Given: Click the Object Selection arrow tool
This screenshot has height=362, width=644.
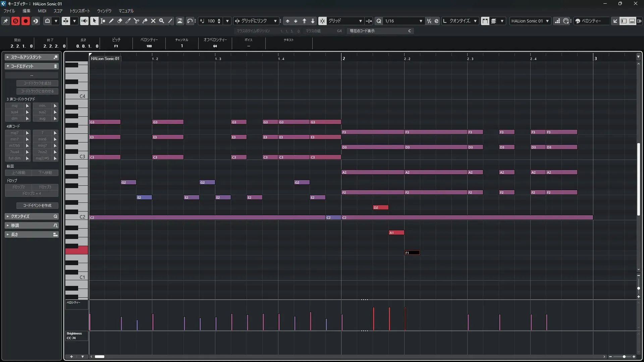Looking at the screenshot, I should click(94, 21).
